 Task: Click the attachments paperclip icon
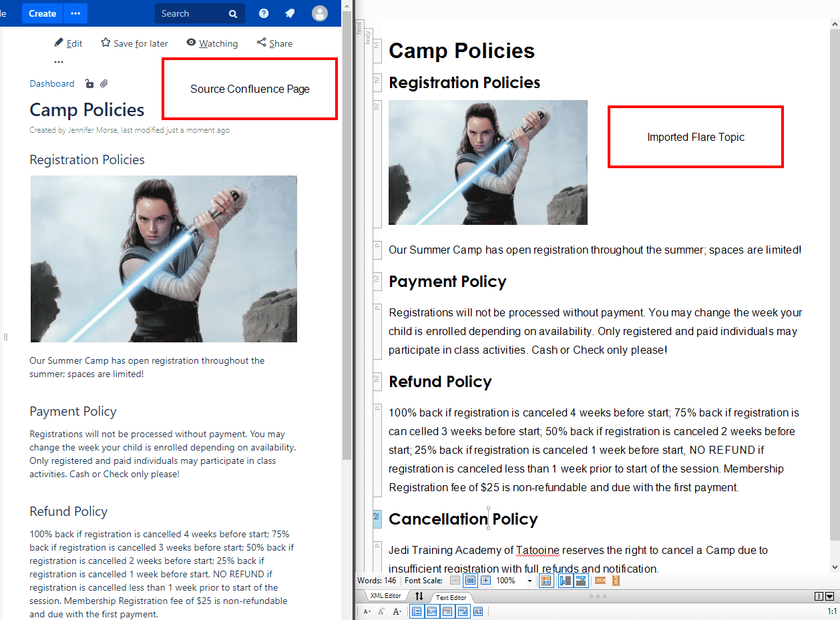pos(104,83)
